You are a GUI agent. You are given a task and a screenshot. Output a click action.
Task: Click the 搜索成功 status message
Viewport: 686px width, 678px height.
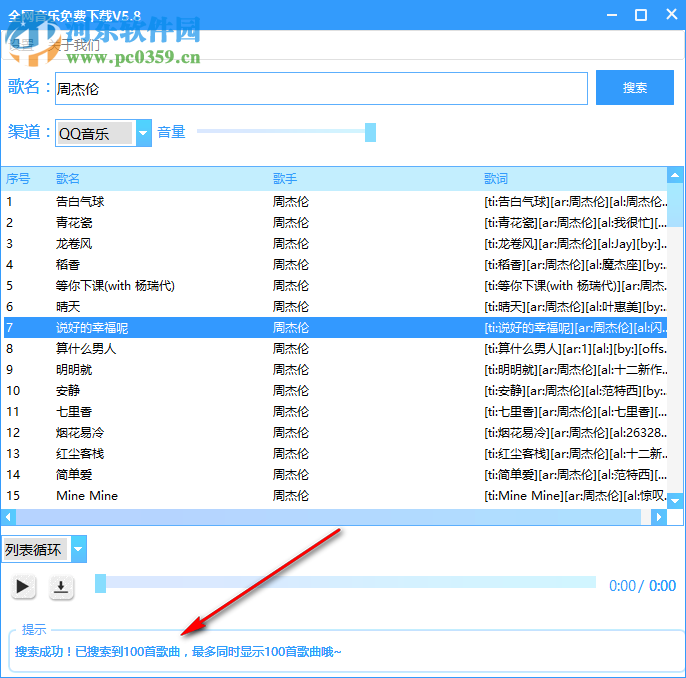pyautogui.click(x=178, y=652)
